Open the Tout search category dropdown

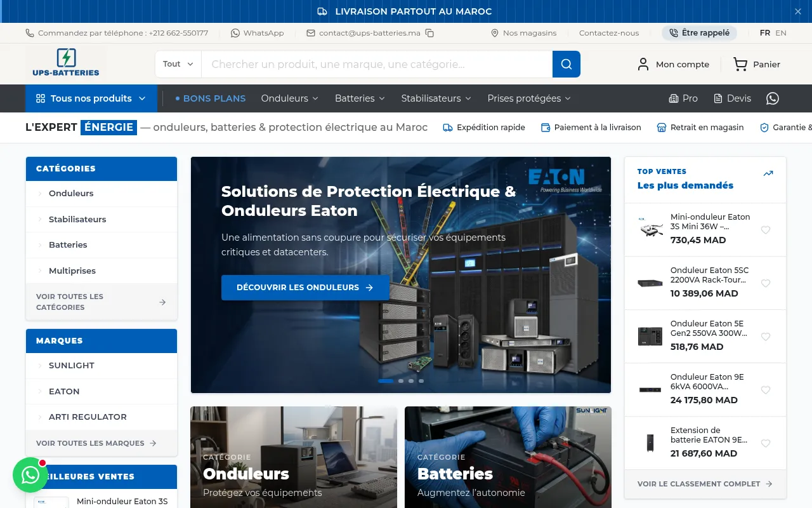(x=178, y=64)
